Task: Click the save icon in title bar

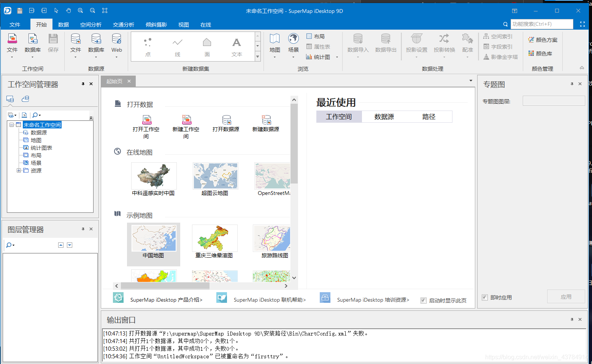Action: (x=20, y=11)
